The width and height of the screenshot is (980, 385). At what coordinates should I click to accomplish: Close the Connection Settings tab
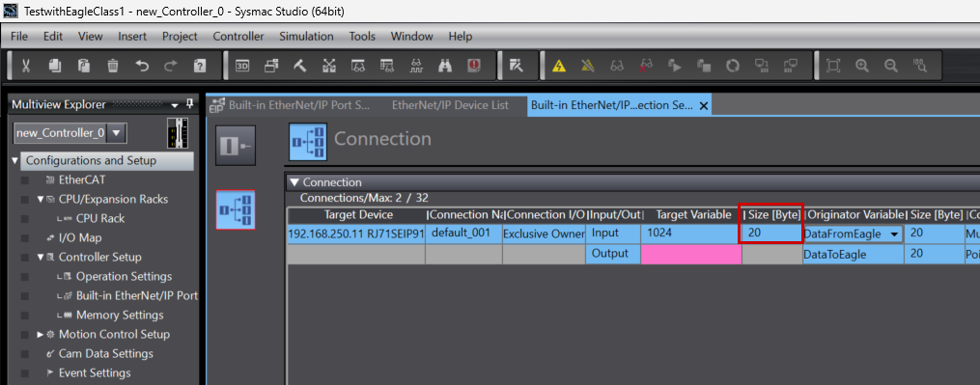[x=703, y=106]
